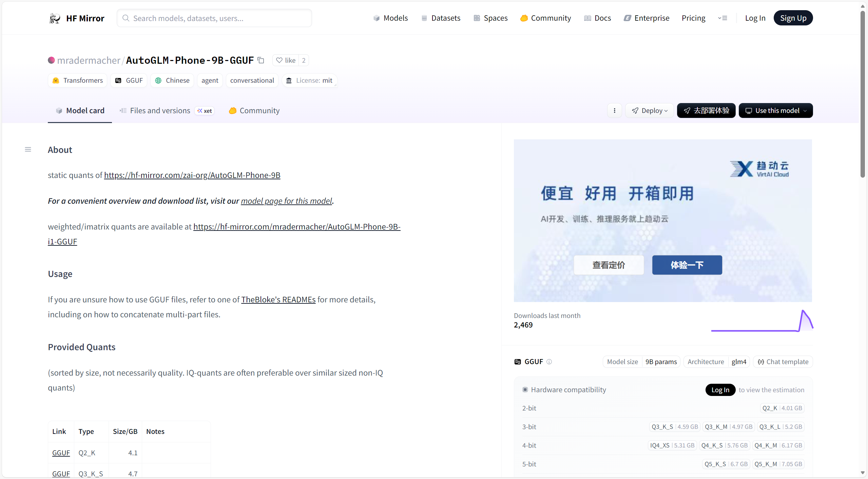
Task: Select the Chinese language tag
Action: click(172, 80)
